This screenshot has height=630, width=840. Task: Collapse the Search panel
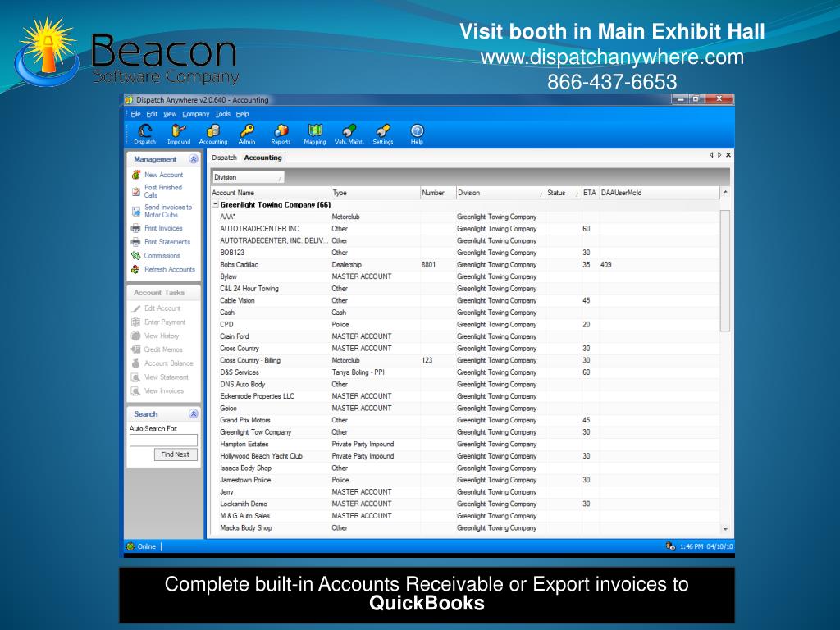tap(194, 414)
